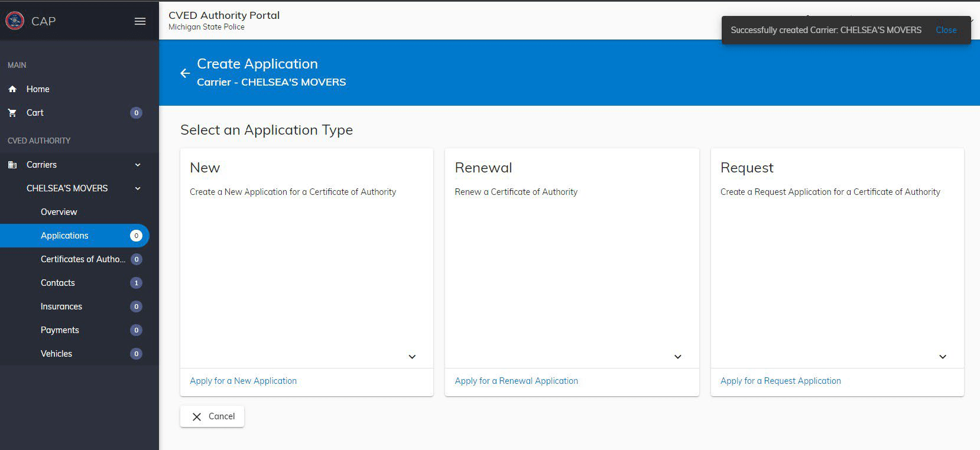Screen dimensions: 980x450
Task: Click Apply for a Renewal Application
Action: tap(516, 381)
